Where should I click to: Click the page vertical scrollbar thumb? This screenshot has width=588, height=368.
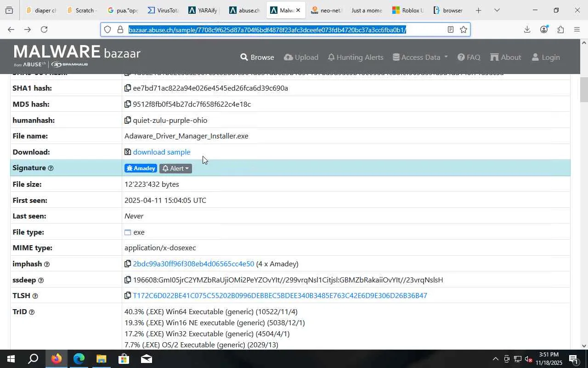pos(584,90)
